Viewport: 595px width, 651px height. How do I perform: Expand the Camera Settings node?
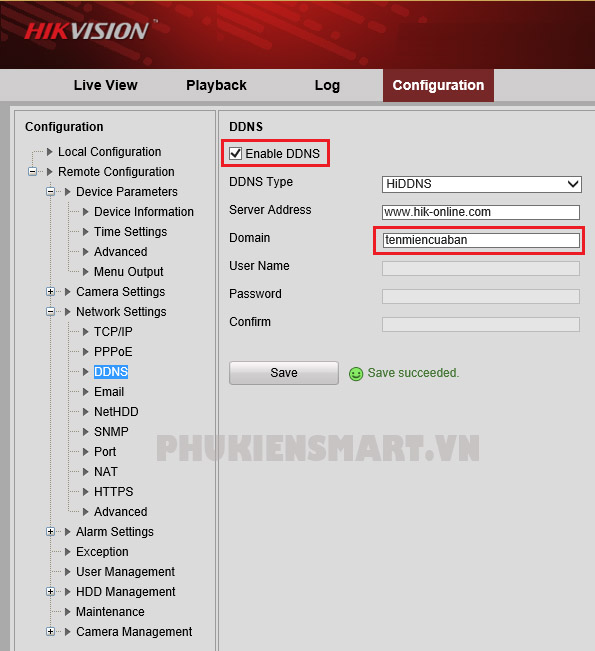point(50,291)
